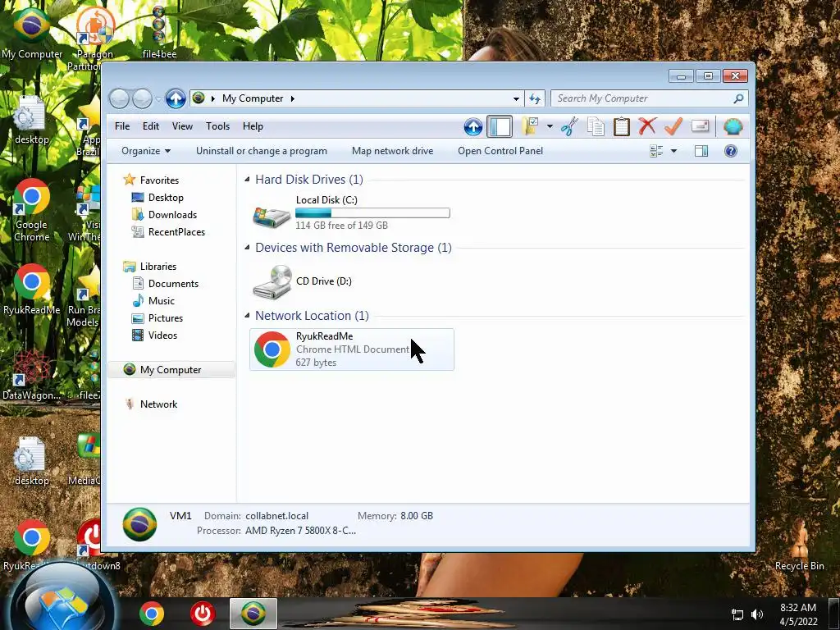Click the arrow after My Computer breadcrumb
840x630 pixels.
pos(293,98)
